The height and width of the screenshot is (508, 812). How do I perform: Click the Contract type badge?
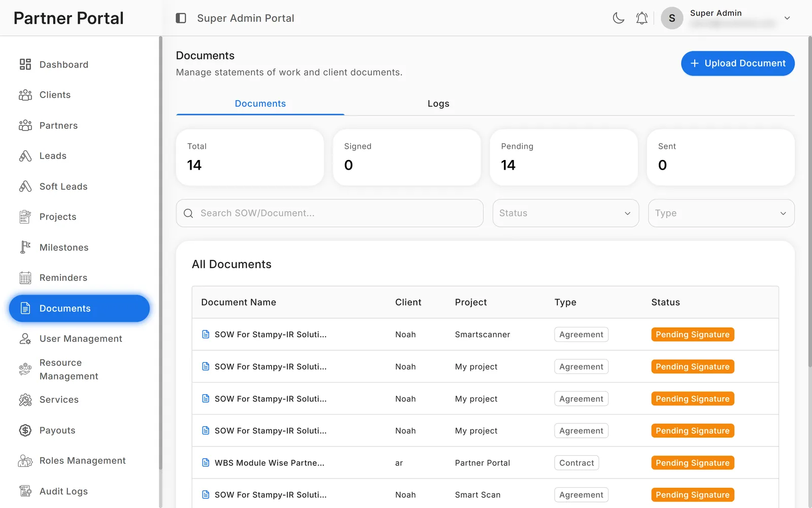click(577, 463)
